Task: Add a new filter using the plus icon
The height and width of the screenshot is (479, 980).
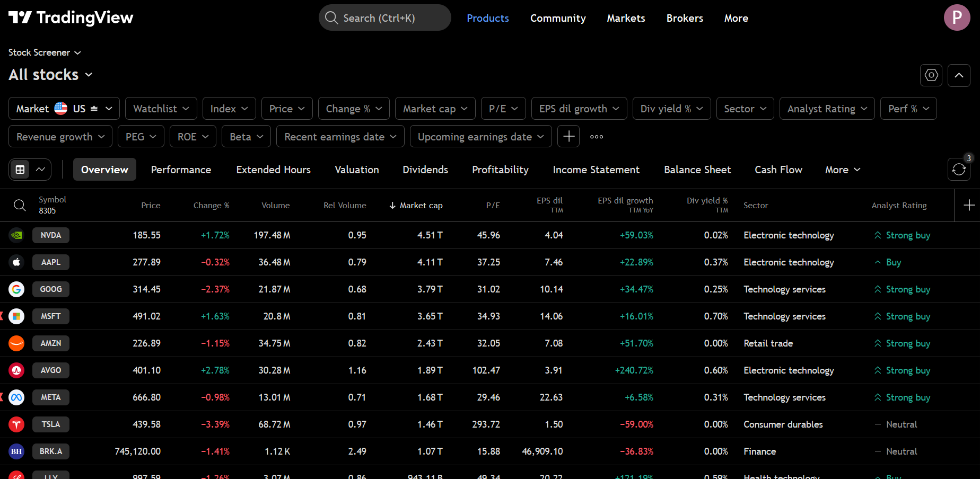Action: point(568,136)
